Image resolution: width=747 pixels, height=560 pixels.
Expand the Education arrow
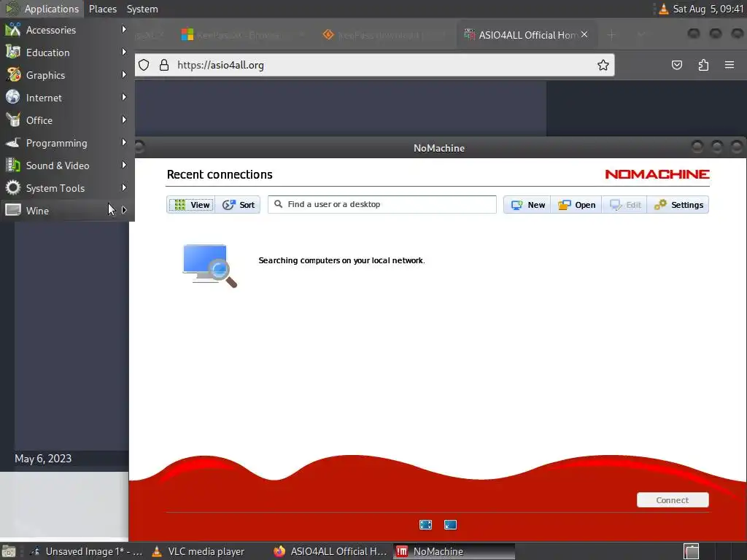click(124, 52)
